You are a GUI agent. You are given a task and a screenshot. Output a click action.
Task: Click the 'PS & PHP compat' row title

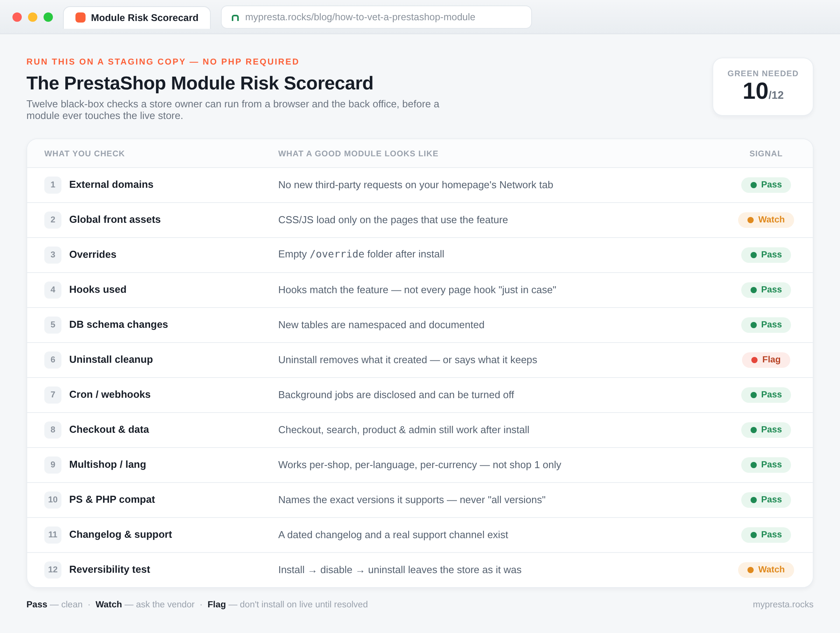point(112,499)
